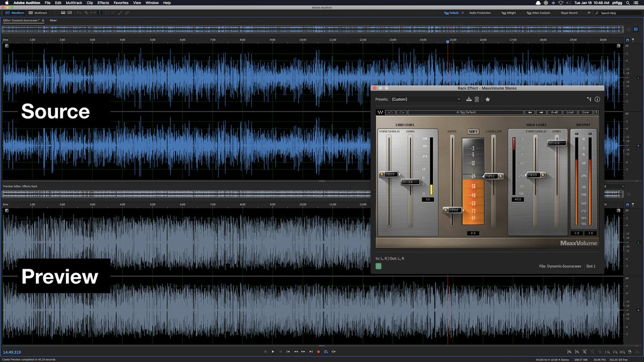Image resolution: width=644 pixels, height=362 pixels.
Task: Toggle loop playback in transport
Action: (326, 351)
